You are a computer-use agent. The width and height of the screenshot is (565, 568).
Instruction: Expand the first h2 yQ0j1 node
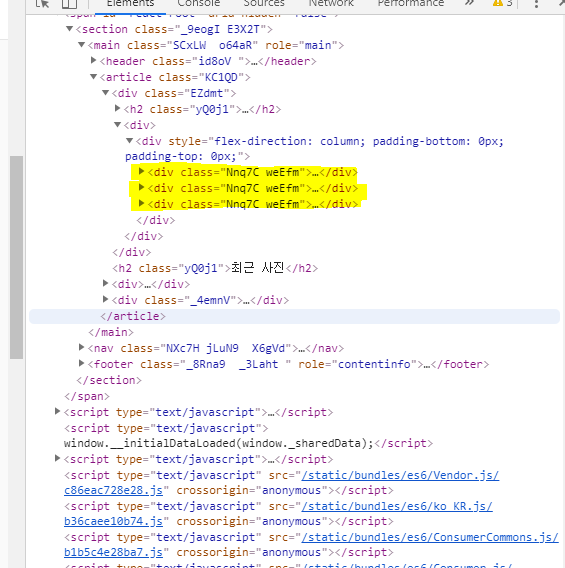(117, 108)
